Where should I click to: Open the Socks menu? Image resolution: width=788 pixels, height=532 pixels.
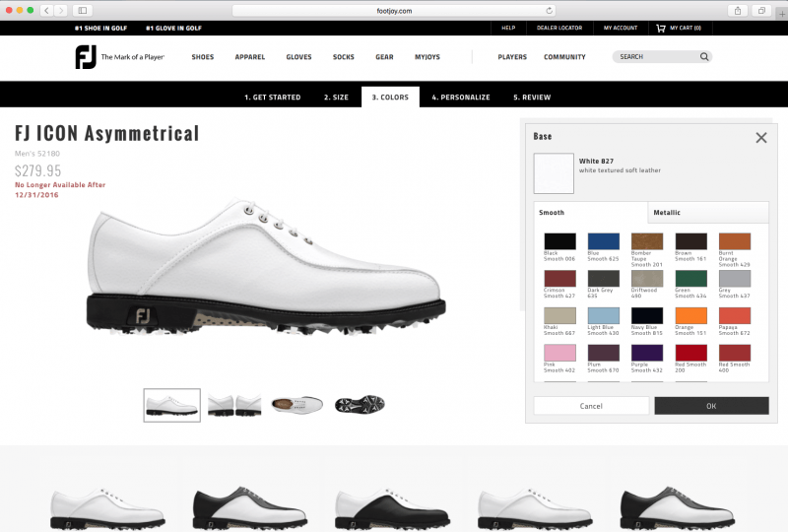tap(343, 57)
